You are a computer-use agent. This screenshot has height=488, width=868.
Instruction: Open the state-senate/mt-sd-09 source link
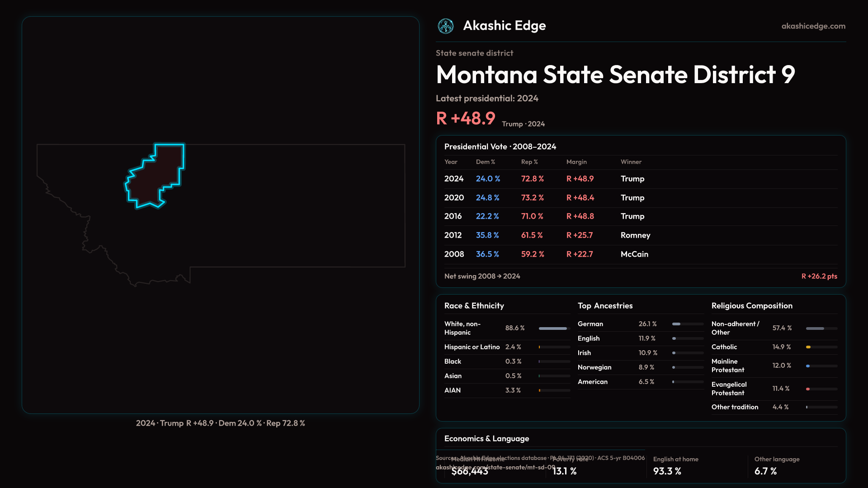pos(495,468)
